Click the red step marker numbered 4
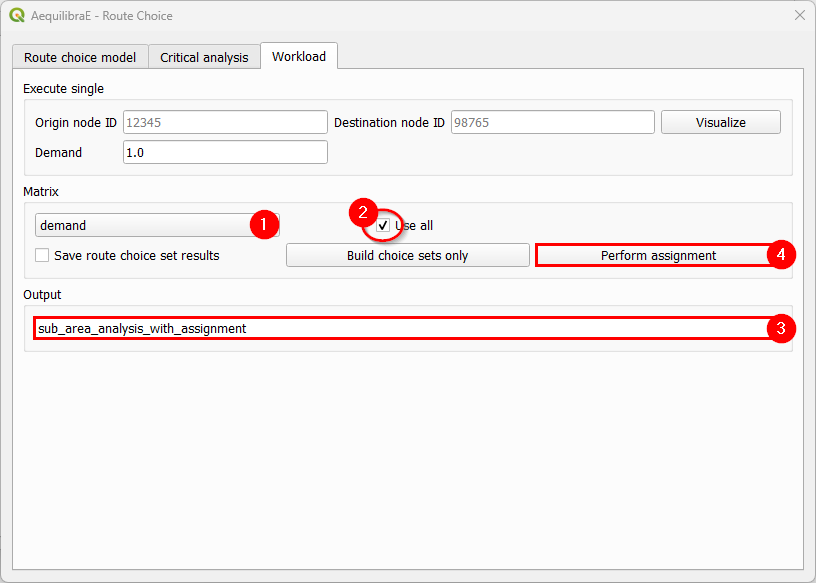 coord(782,255)
